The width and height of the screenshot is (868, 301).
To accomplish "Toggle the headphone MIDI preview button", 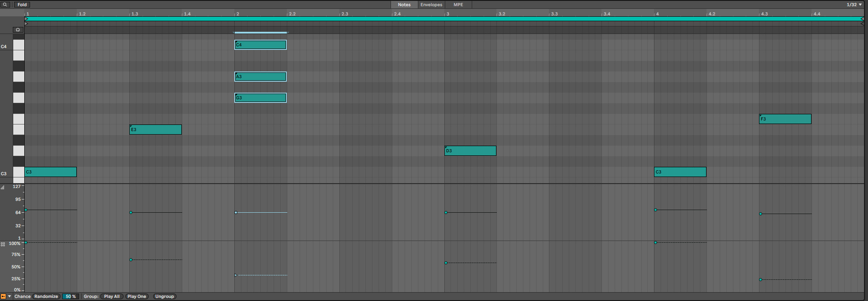I will 18,30.
